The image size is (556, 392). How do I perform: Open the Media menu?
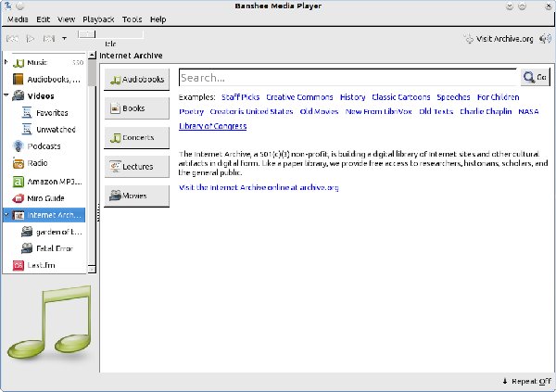pos(18,19)
